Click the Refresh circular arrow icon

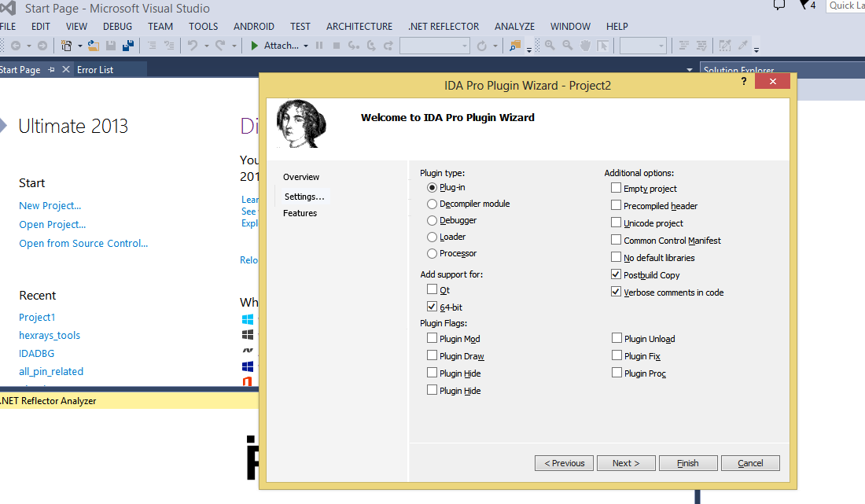pyautogui.click(x=481, y=46)
